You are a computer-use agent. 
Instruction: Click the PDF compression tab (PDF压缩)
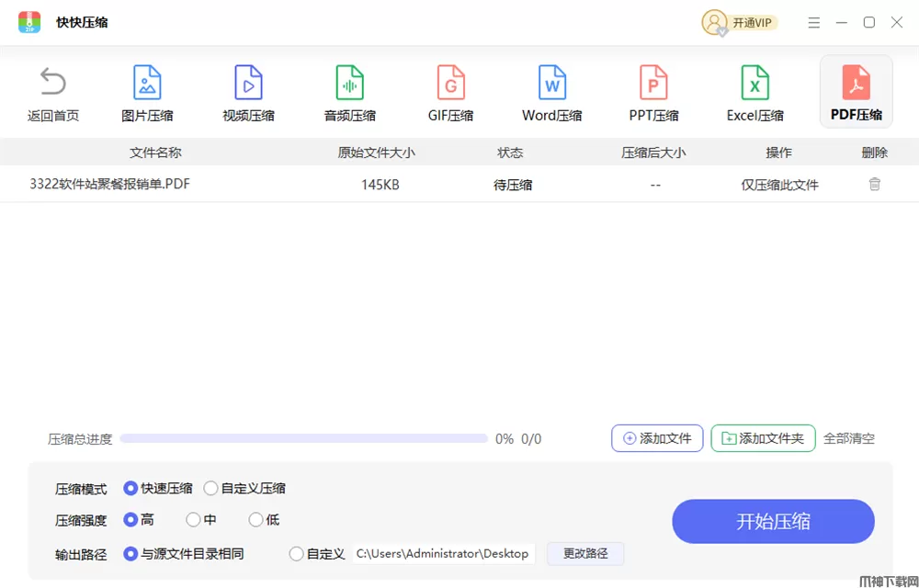(856, 92)
